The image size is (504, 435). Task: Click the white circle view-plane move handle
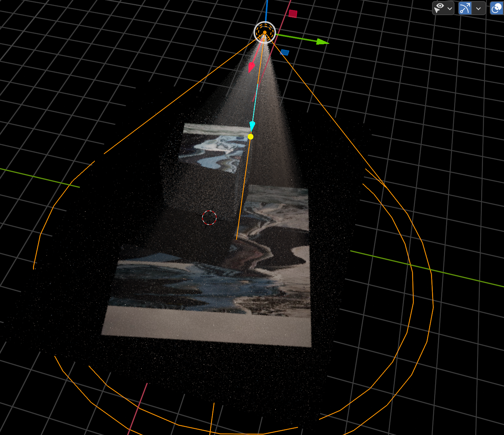(265, 32)
